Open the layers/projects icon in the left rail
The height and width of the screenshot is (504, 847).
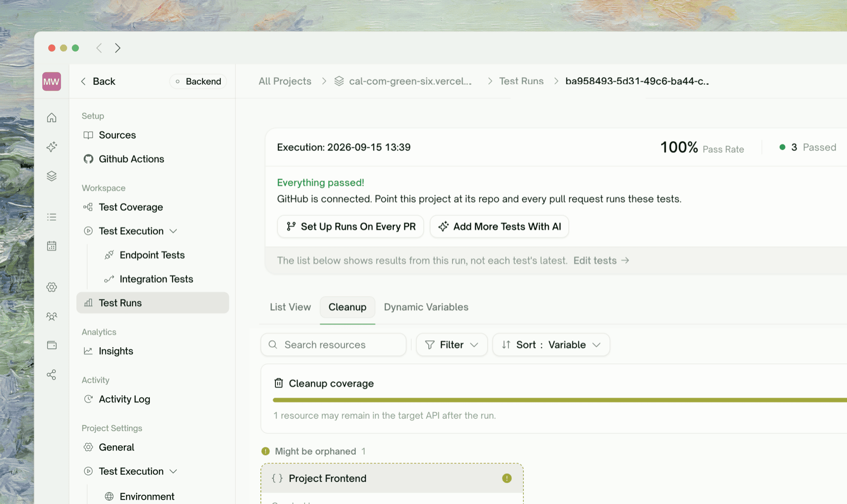pos(51,176)
